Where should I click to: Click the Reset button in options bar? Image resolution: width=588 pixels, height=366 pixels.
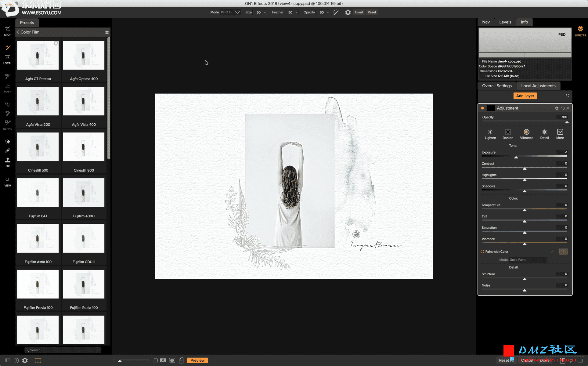[372, 12]
